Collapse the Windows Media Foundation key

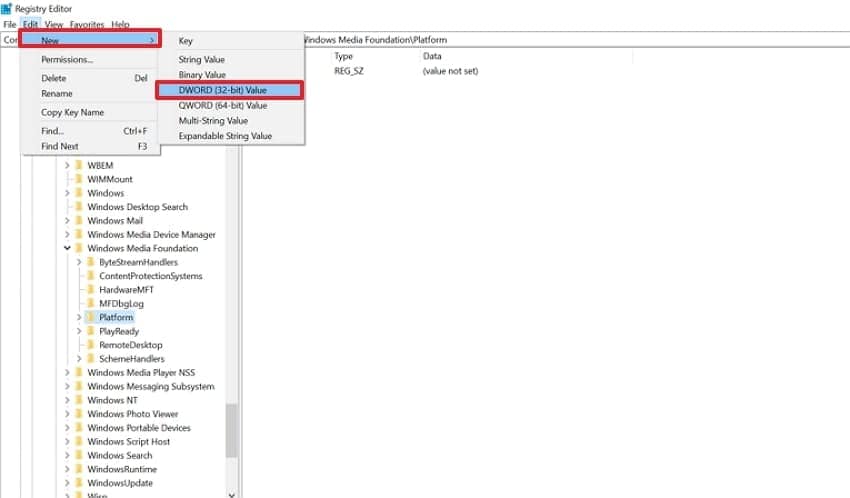pos(67,248)
